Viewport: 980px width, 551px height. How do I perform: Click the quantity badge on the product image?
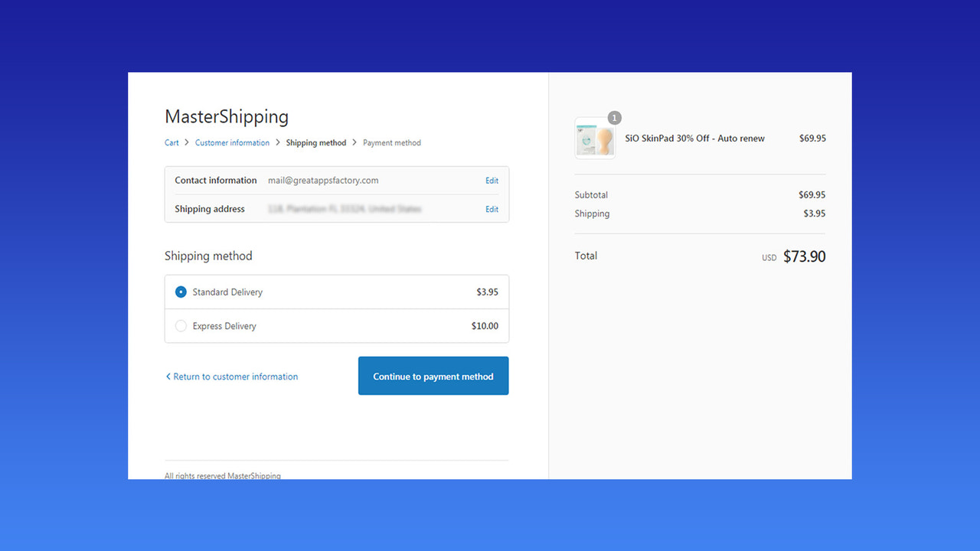click(614, 118)
